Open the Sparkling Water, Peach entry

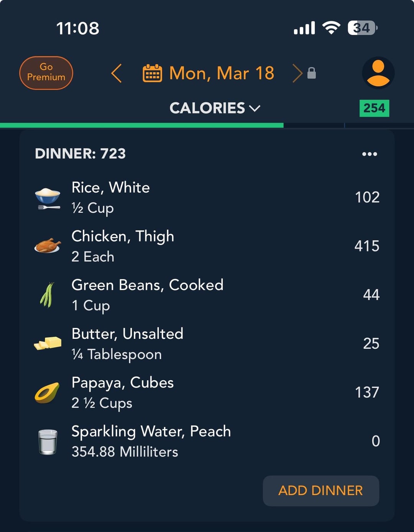[207, 442]
